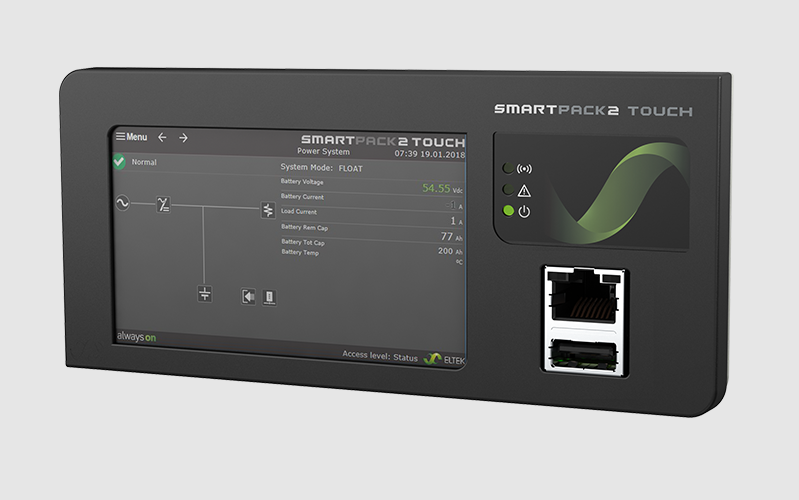Tap the Load Current value 1 A
The height and width of the screenshot is (500, 799).
457,221
